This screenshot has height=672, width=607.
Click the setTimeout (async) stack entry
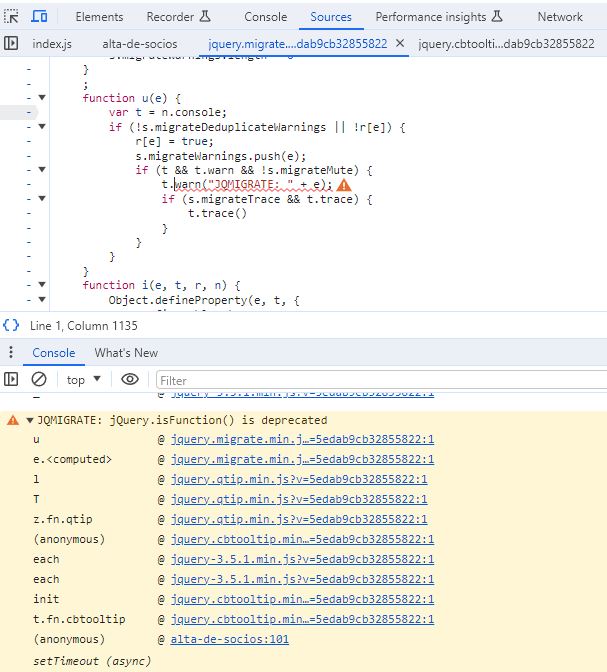(x=92, y=661)
